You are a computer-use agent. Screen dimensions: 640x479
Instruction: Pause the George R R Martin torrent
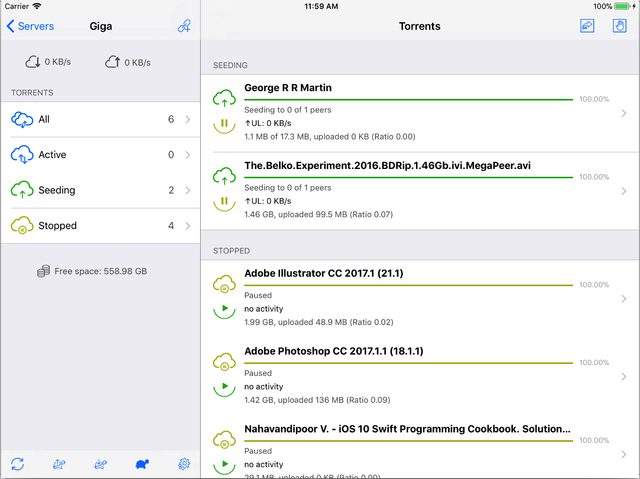[224, 124]
